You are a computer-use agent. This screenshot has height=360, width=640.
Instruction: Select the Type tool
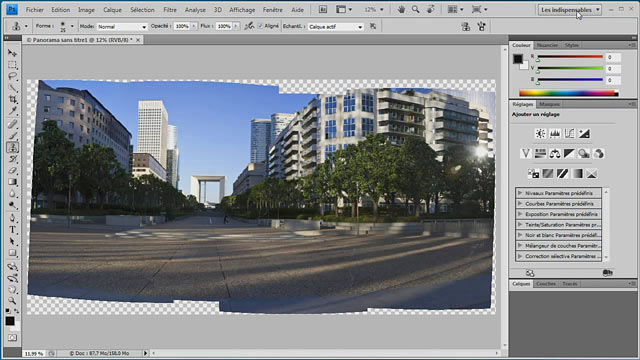click(x=13, y=230)
